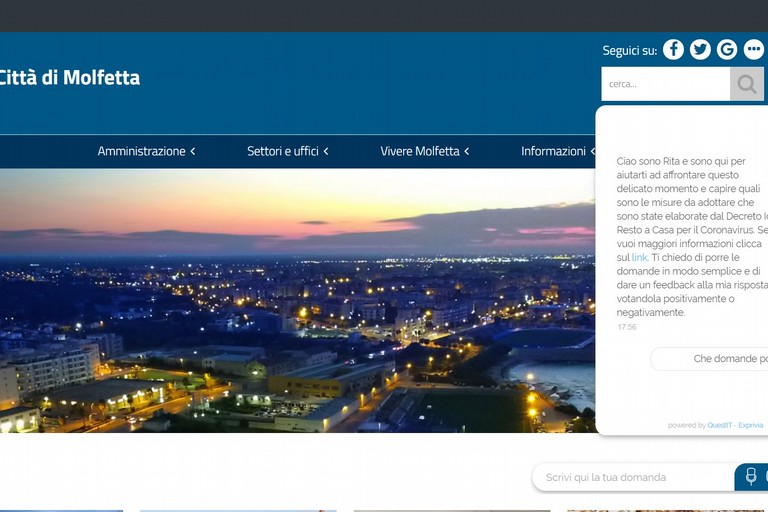Expand the Settori e uffici menu

coord(288,151)
